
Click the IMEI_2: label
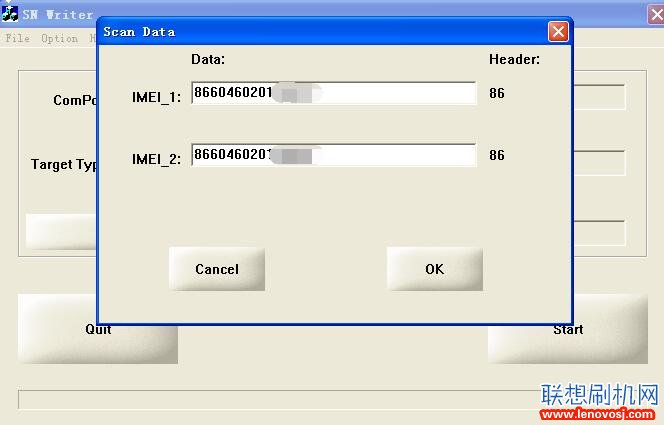coord(156,159)
